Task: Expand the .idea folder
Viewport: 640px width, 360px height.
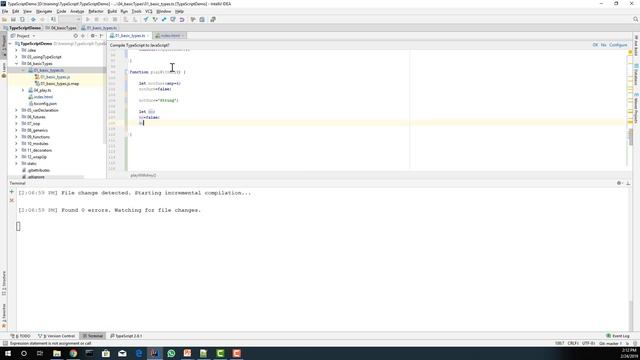Action: 16,50
